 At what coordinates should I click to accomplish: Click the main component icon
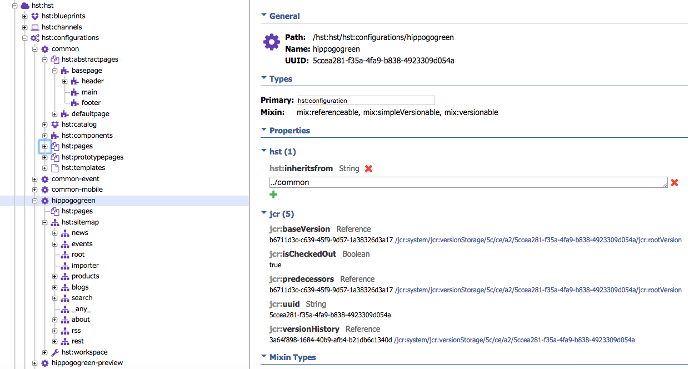click(x=74, y=92)
